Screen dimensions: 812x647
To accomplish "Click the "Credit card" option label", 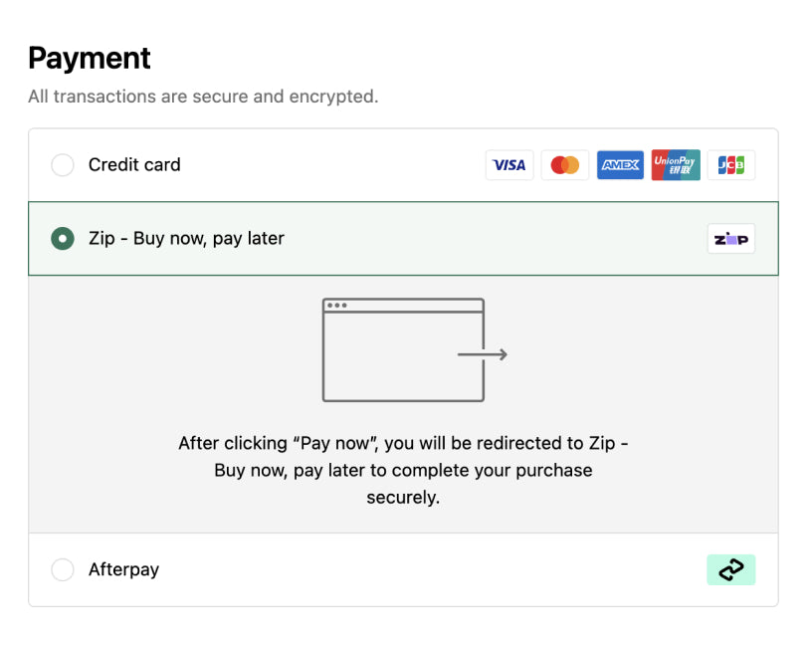I will tap(134, 165).
